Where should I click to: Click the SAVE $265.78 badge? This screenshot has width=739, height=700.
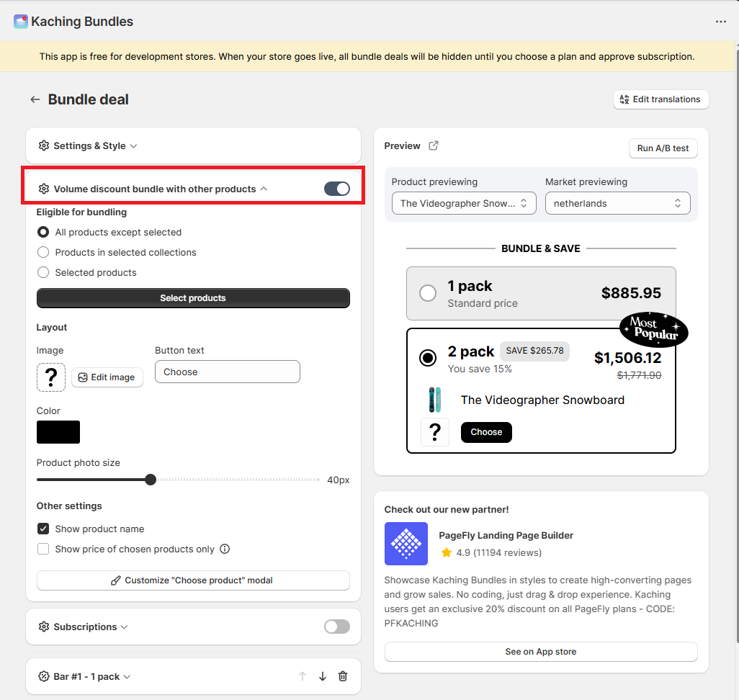(x=534, y=351)
